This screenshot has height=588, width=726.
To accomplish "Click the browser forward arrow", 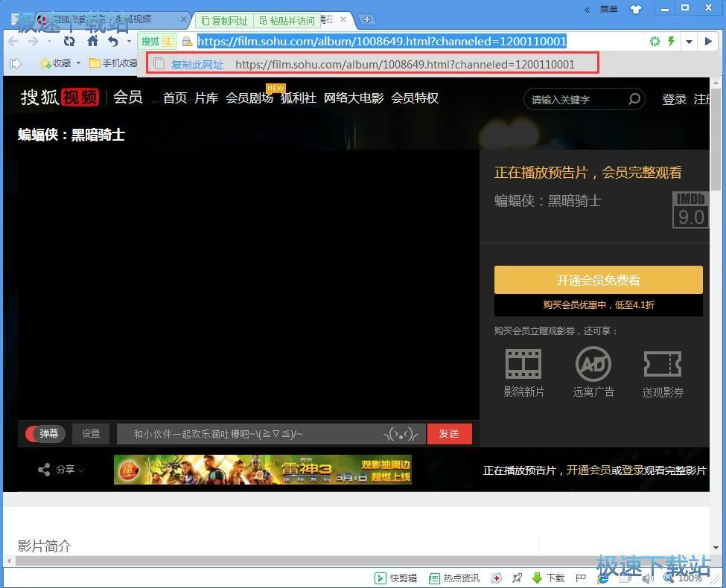I will click(33, 42).
